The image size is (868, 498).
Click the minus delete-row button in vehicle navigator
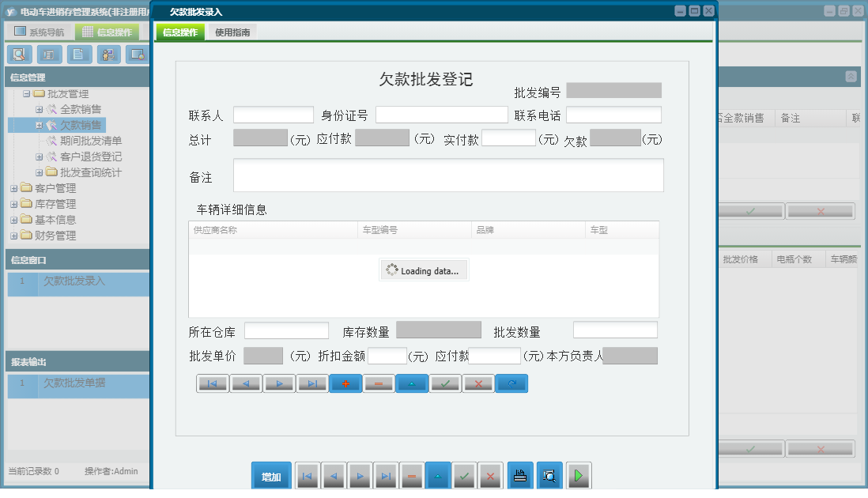pos(379,383)
